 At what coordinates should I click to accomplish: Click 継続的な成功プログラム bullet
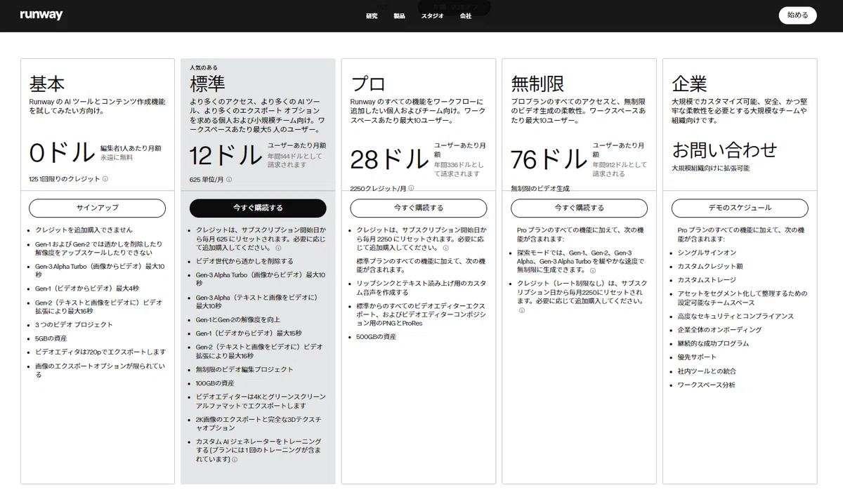point(713,343)
